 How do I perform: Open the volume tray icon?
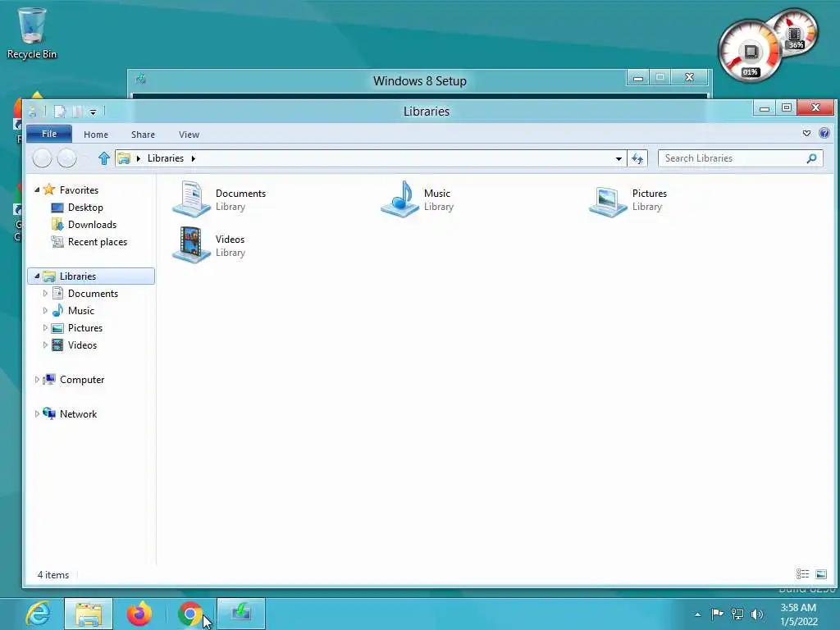(757, 614)
